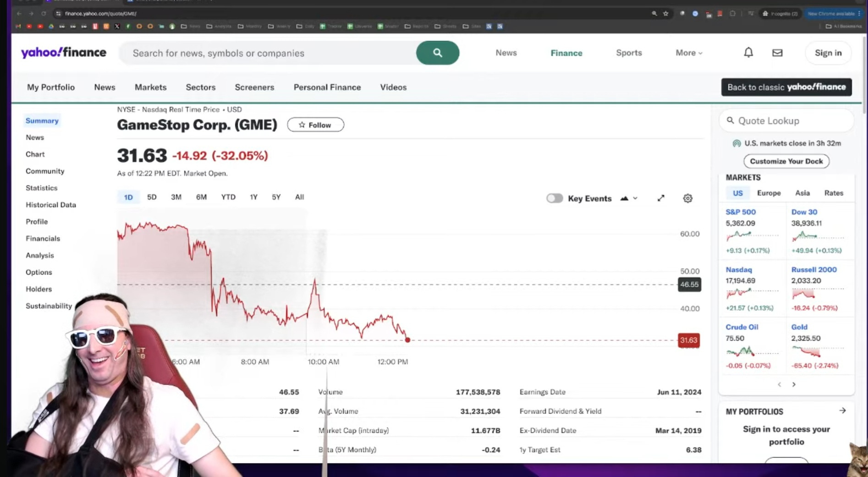Select the 5Y chart range

(276, 197)
